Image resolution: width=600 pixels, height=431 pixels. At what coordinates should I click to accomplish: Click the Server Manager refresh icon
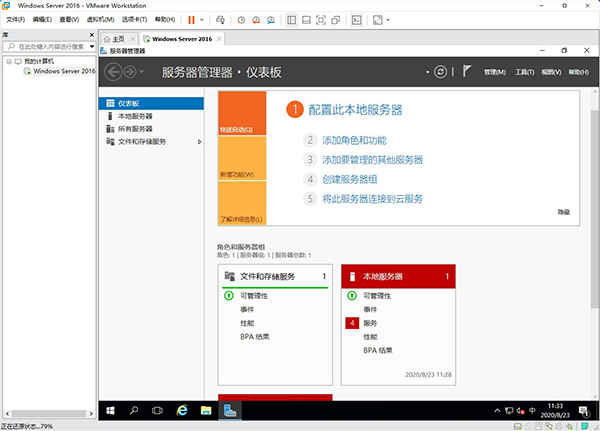[x=438, y=72]
